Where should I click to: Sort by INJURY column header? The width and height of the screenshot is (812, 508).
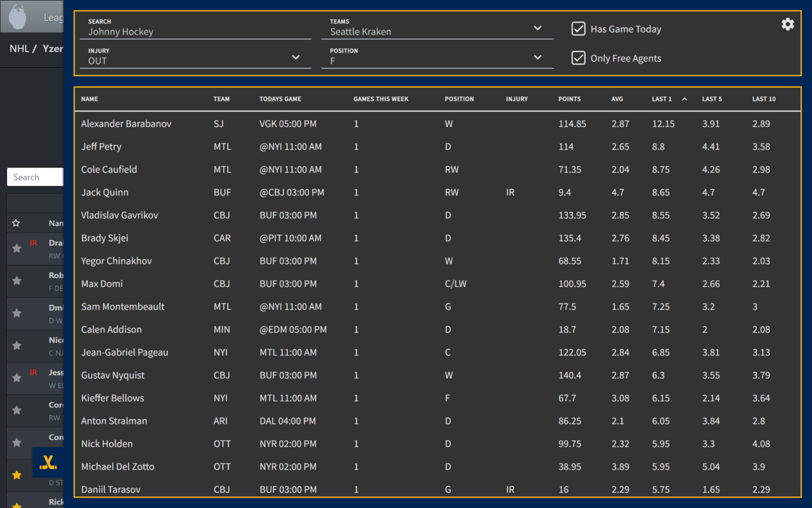517,99
